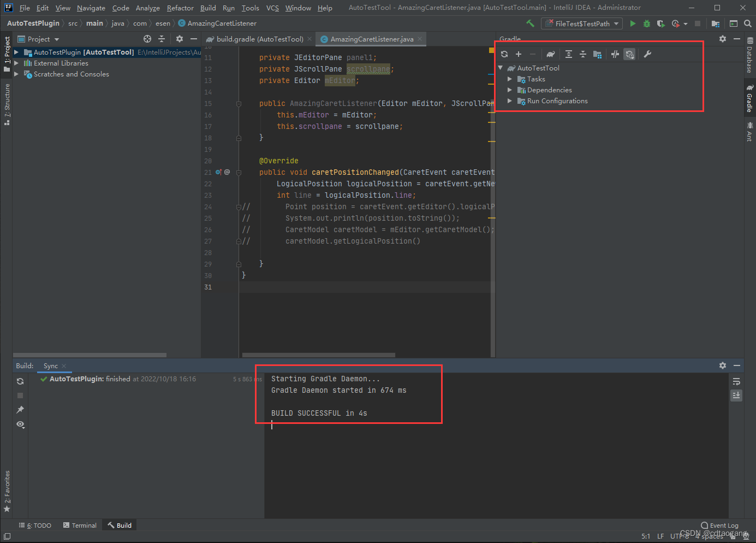The width and height of the screenshot is (756, 543).
Task: Execute Gradle Task via the elephant icon
Action: (550, 54)
